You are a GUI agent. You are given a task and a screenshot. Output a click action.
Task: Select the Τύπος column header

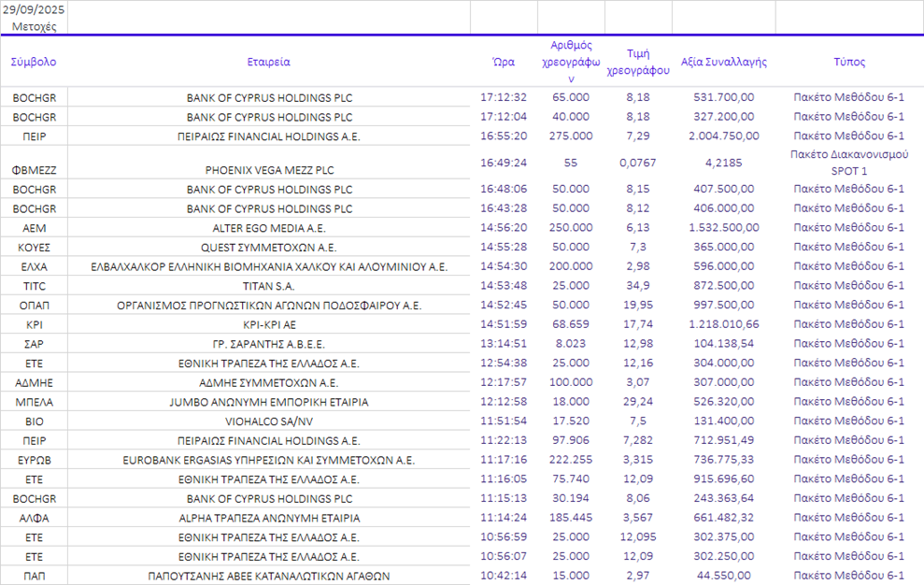coord(849,62)
